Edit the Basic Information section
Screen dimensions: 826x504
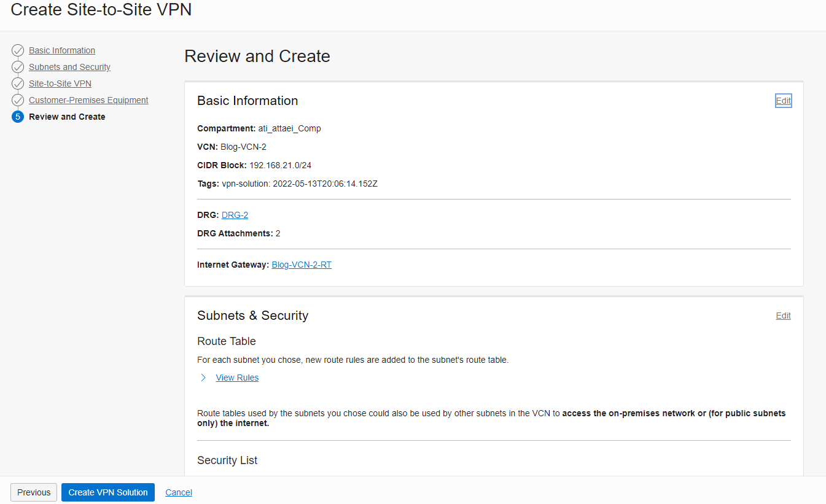coord(783,101)
